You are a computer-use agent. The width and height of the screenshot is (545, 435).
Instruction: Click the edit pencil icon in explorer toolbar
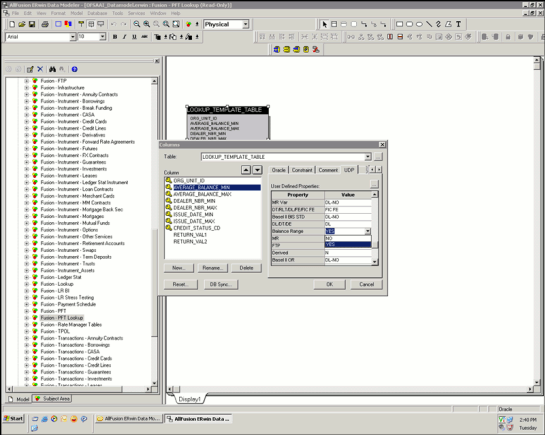[x=30, y=69]
